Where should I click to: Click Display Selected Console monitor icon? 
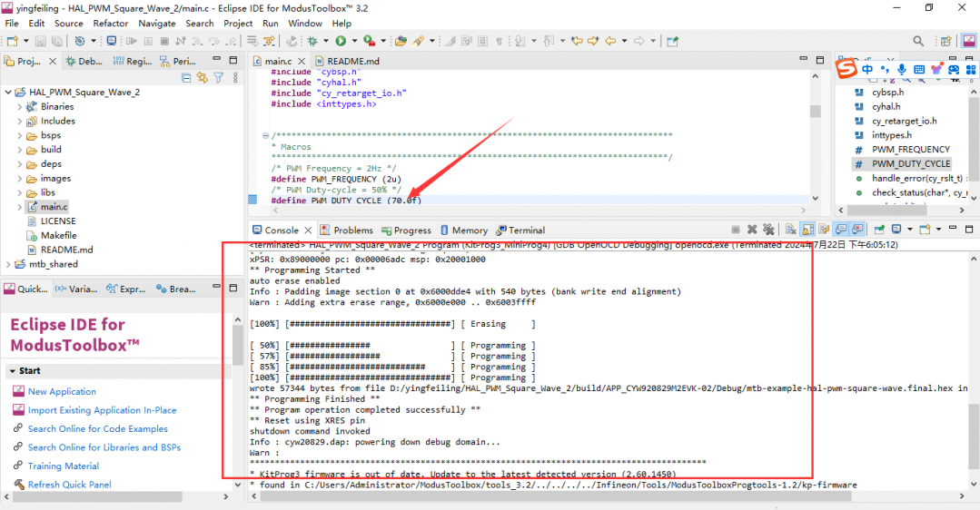(896, 230)
